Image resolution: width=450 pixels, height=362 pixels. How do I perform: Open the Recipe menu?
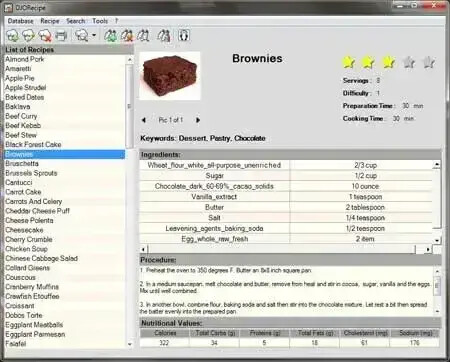(x=50, y=21)
